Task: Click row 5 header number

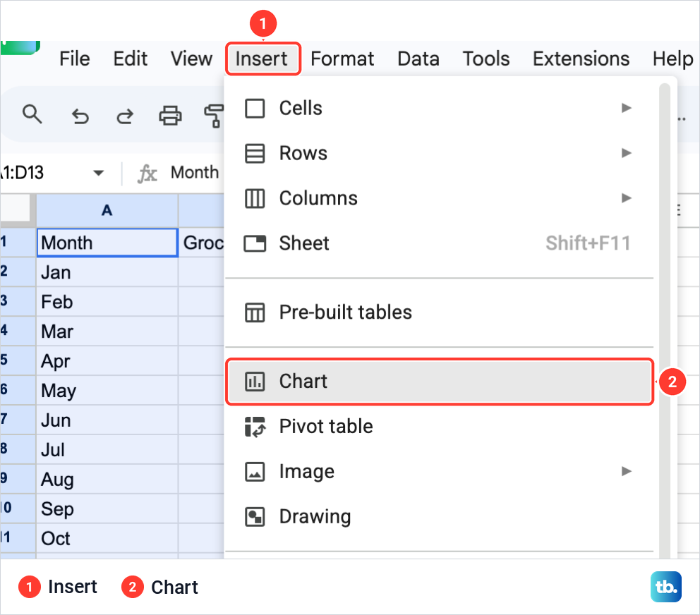Action: (18, 360)
